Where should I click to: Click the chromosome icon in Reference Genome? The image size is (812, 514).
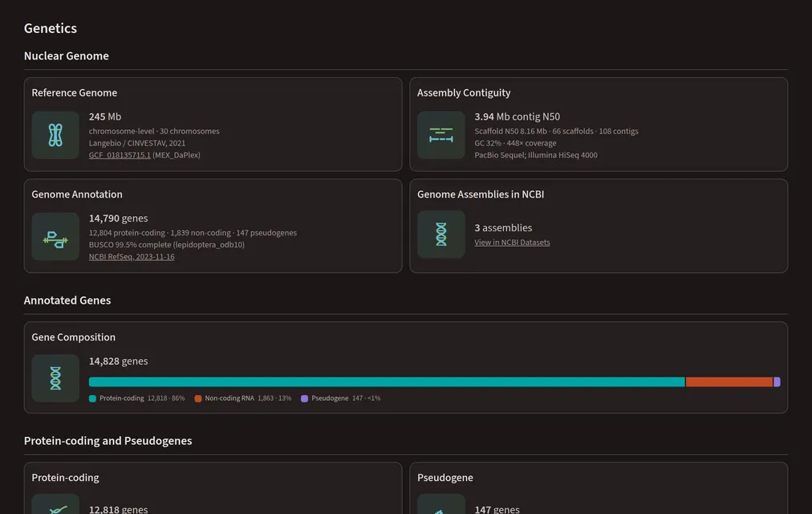tap(55, 135)
